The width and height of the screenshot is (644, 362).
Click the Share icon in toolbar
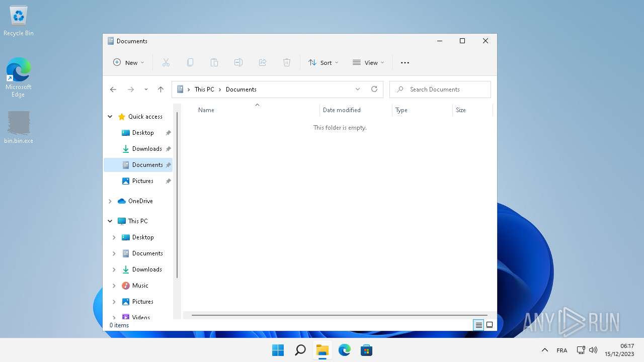(262, 62)
